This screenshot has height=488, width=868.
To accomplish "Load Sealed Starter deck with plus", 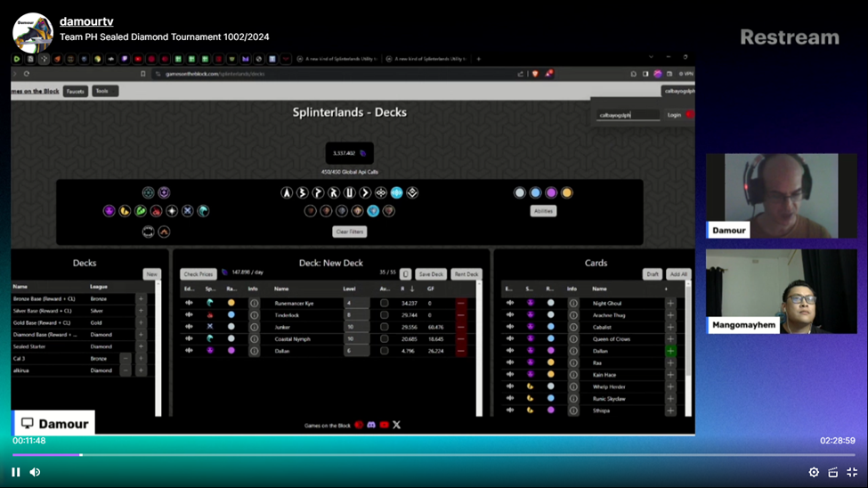I will click(x=142, y=346).
